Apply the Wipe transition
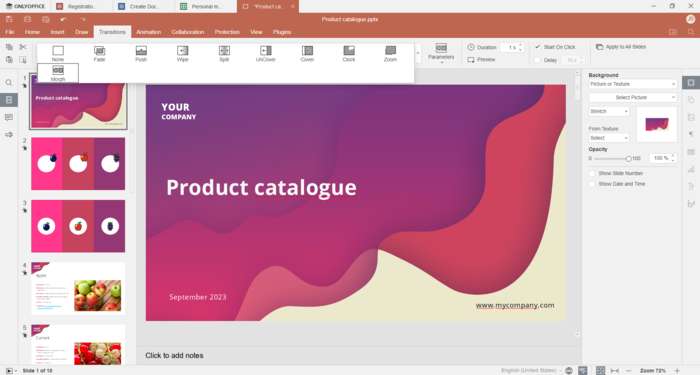Screen dimensions: 700x375 coord(183,54)
